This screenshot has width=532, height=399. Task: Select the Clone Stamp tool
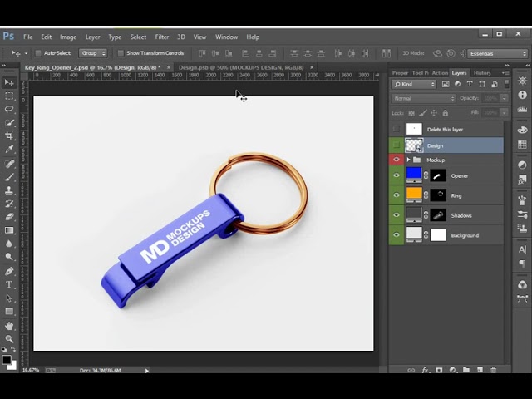click(9, 190)
